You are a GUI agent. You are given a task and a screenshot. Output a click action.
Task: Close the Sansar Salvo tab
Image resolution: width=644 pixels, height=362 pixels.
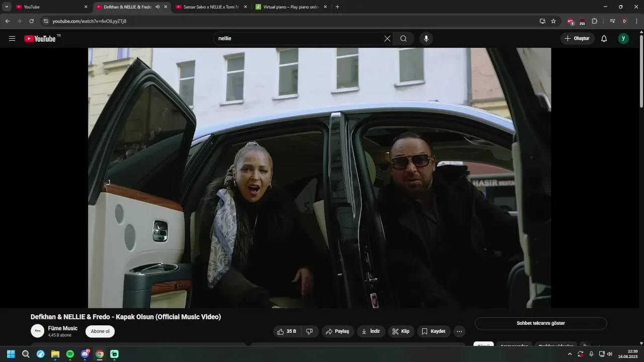246,7
